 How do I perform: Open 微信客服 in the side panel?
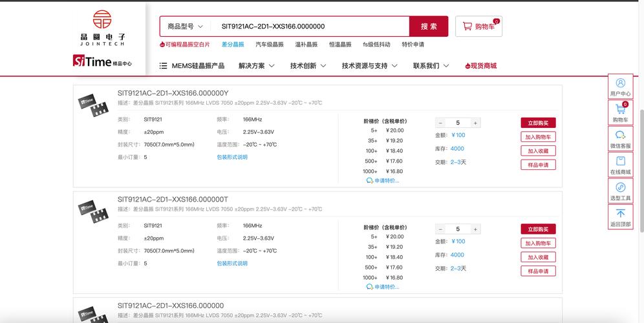click(x=620, y=139)
